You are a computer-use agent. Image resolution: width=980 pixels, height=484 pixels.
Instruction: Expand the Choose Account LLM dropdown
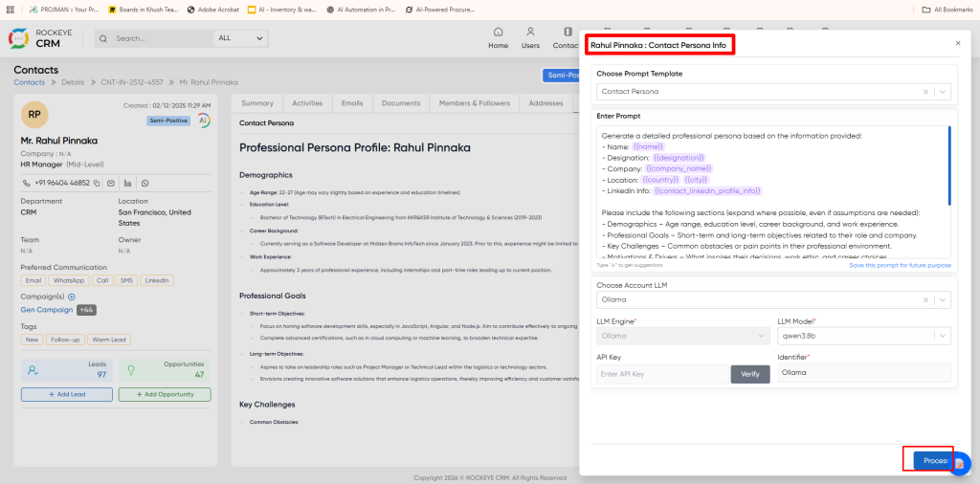point(943,299)
